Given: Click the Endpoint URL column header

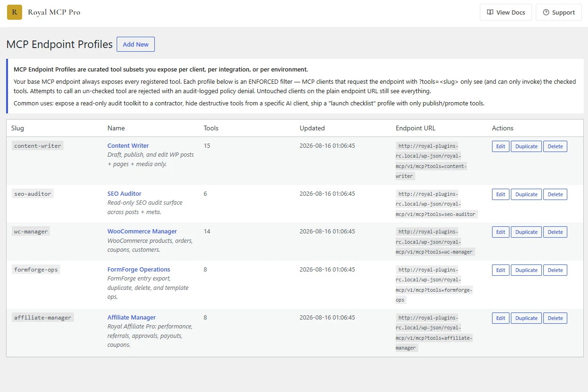Looking at the screenshot, I should [416, 128].
